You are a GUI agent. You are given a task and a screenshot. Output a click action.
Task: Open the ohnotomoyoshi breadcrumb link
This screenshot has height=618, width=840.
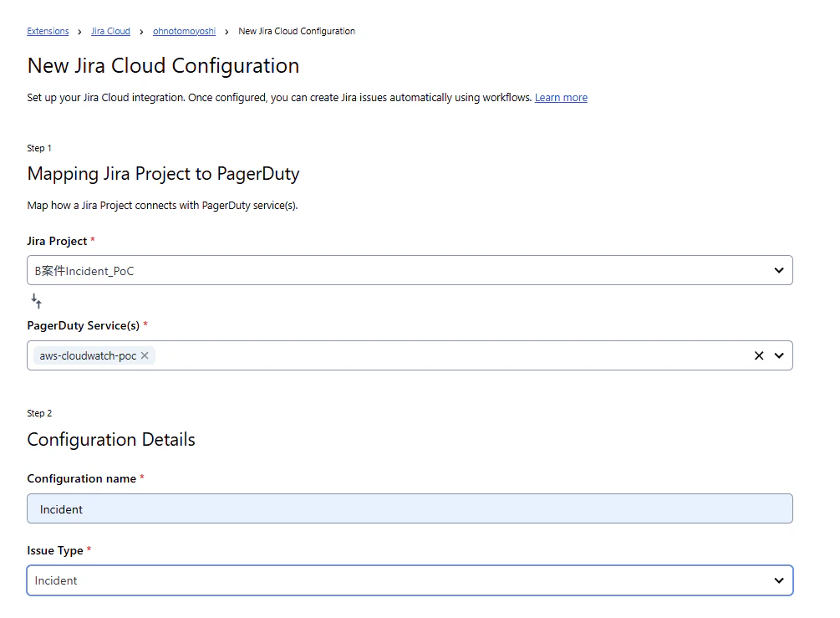click(x=184, y=31)
